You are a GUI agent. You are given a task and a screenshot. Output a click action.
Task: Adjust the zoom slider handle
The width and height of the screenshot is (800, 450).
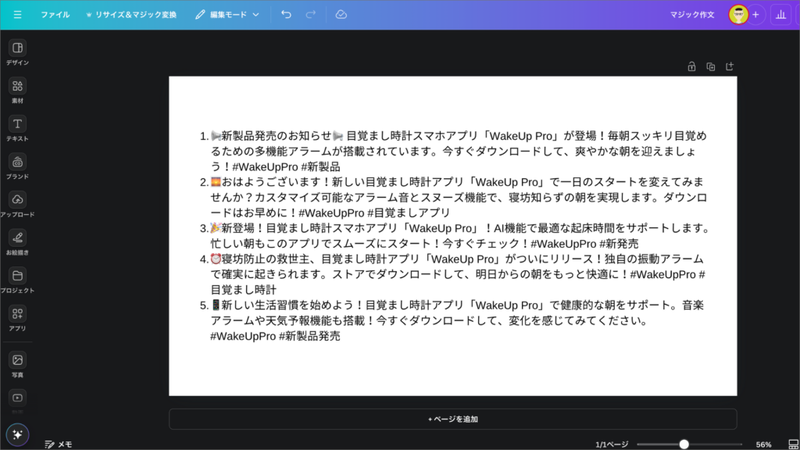tap(684, 444)
